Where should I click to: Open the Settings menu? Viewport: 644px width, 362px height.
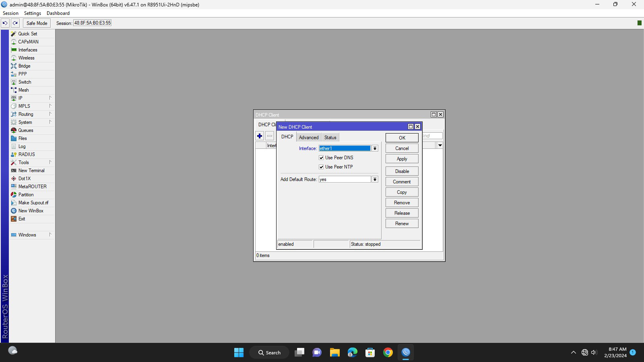click(x=33, y=13)
